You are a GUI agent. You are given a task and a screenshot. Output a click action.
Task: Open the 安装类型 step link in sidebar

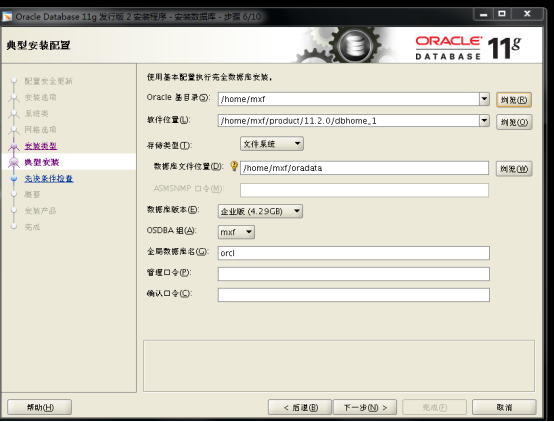click(x=41, y=146)
